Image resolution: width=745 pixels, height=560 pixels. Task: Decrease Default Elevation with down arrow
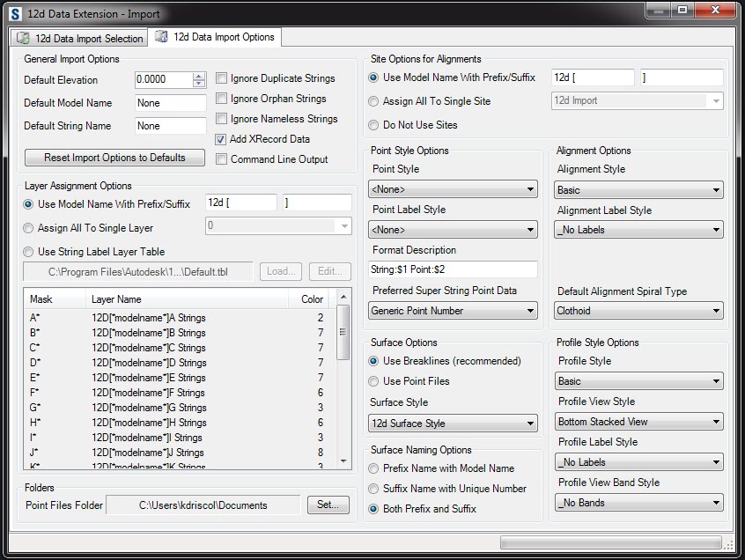click(x=199, y=84)
